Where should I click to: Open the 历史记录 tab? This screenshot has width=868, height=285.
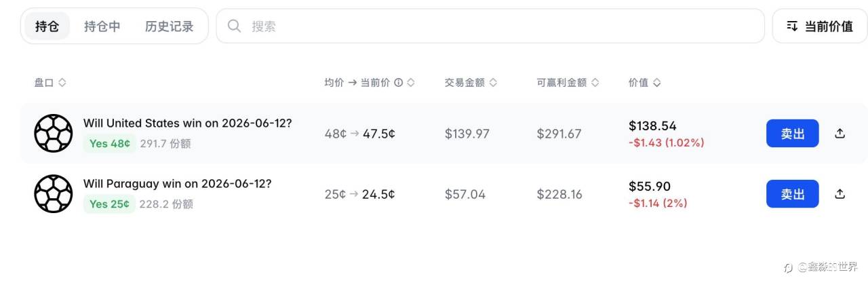(170, 26)
